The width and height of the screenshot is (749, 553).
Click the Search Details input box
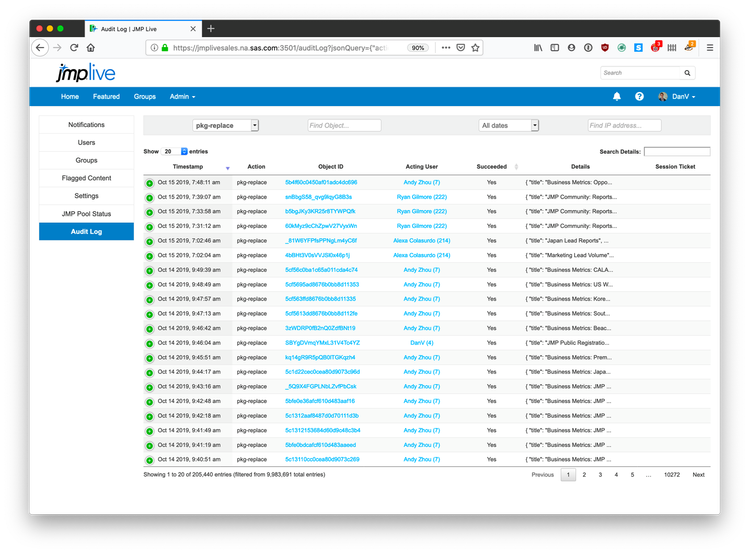click(x=677, y=151)
